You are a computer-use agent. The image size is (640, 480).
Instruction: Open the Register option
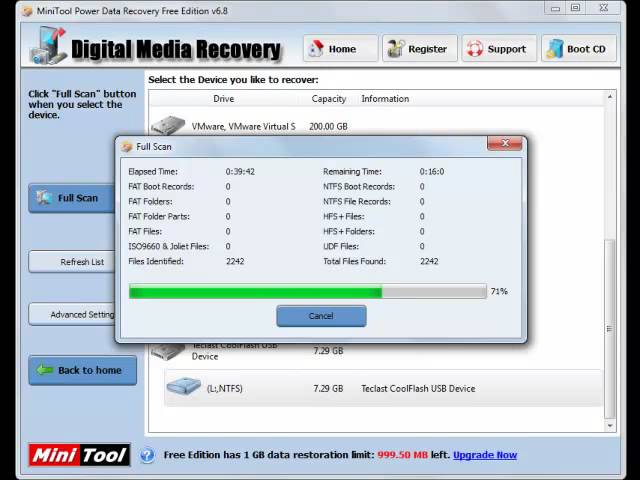pyautogui.click(x=419, y=49)
